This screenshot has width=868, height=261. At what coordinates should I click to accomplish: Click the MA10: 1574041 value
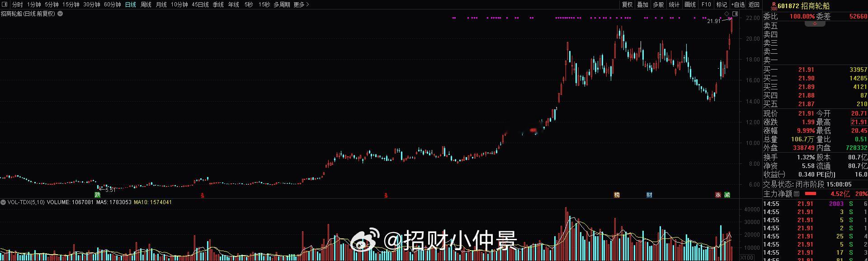[x=153, y=202]
